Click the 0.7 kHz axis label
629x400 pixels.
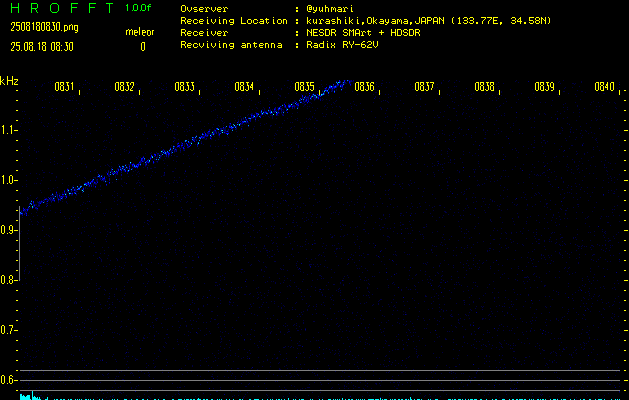pyautogui.click(x=7, y=330)
